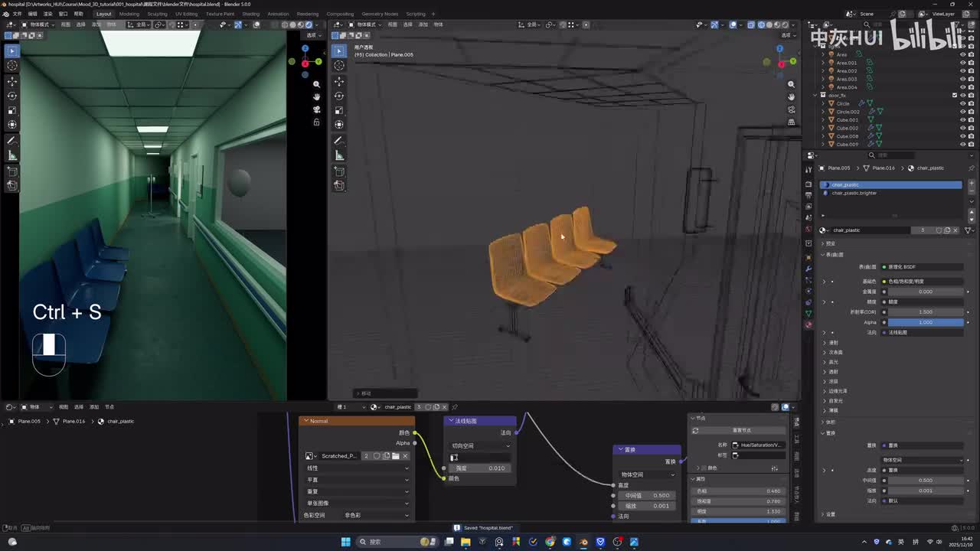Viewport: 980px width, 551px height.
Task: Toggle the node editor overlay button
Action: [x=786, y=407]
